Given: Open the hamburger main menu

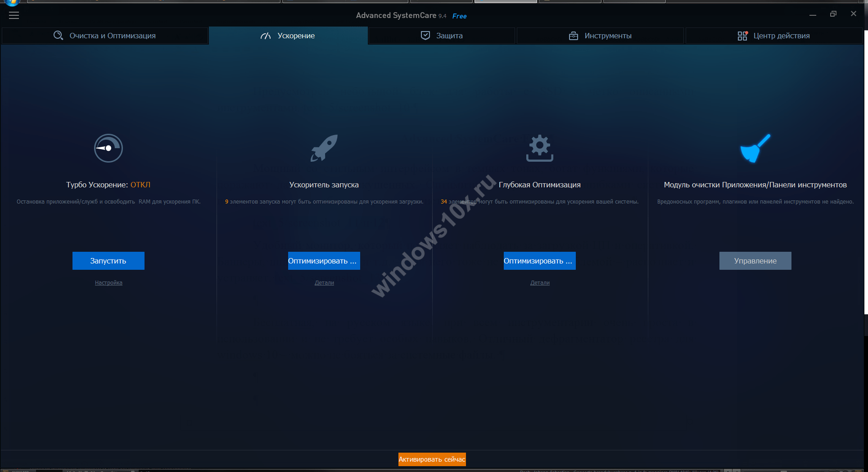Looking at the screenshot, I should coord(14,15).
